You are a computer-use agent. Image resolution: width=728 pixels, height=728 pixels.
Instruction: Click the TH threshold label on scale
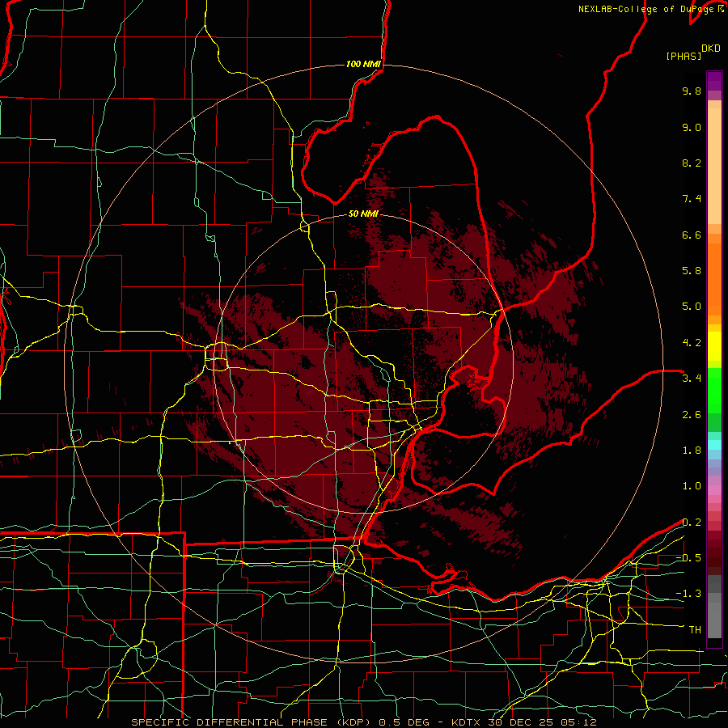point(695,630)
